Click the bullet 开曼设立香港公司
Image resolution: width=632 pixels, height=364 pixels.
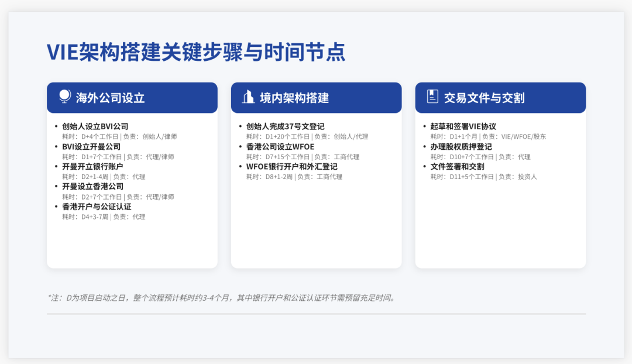(x=92, y=187)
